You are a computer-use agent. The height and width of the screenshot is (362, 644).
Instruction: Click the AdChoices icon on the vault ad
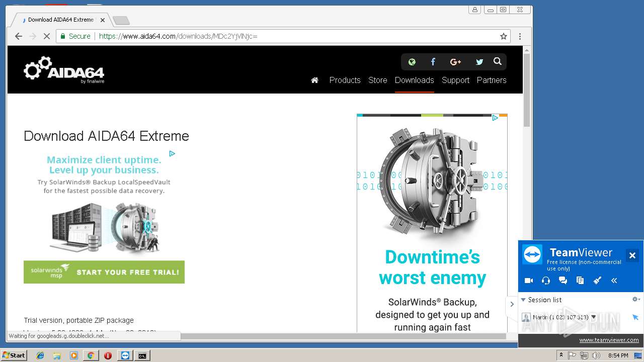click(x=495, y=118)
